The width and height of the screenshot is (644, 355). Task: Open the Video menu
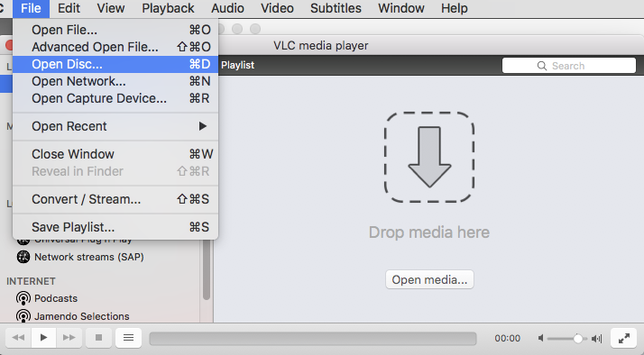[x=277, y=8]
